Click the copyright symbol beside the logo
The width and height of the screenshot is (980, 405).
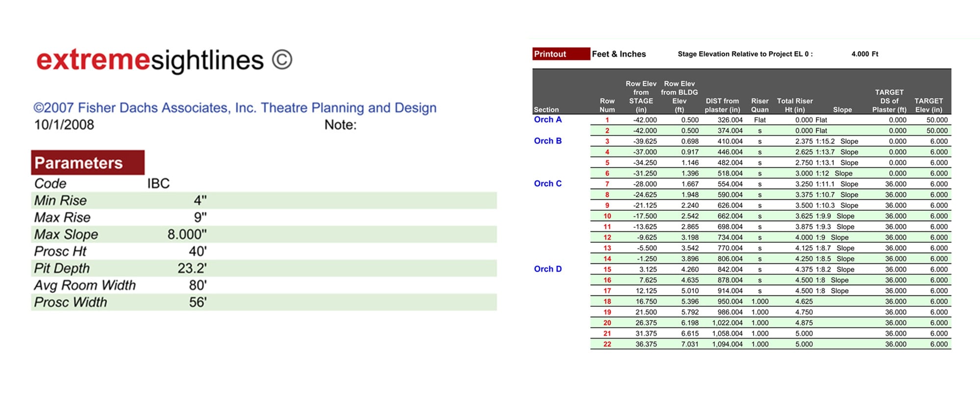[x=282, y=60]
